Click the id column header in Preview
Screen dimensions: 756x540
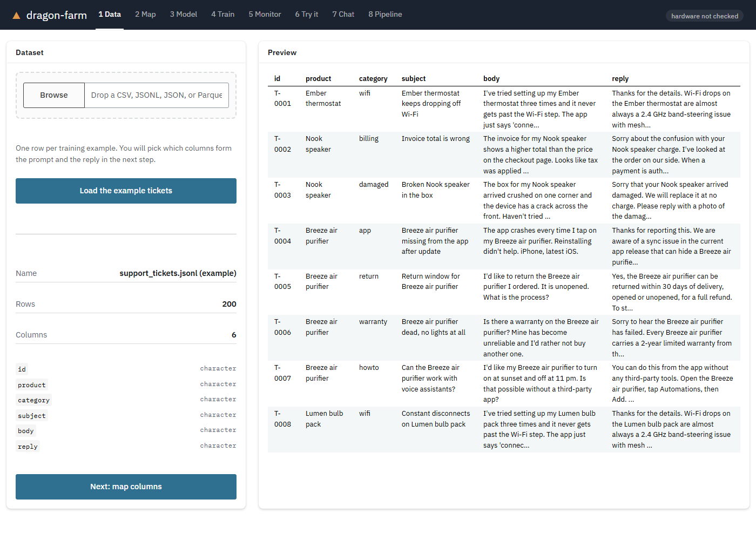pyautogui.click(x=277, y=79)
